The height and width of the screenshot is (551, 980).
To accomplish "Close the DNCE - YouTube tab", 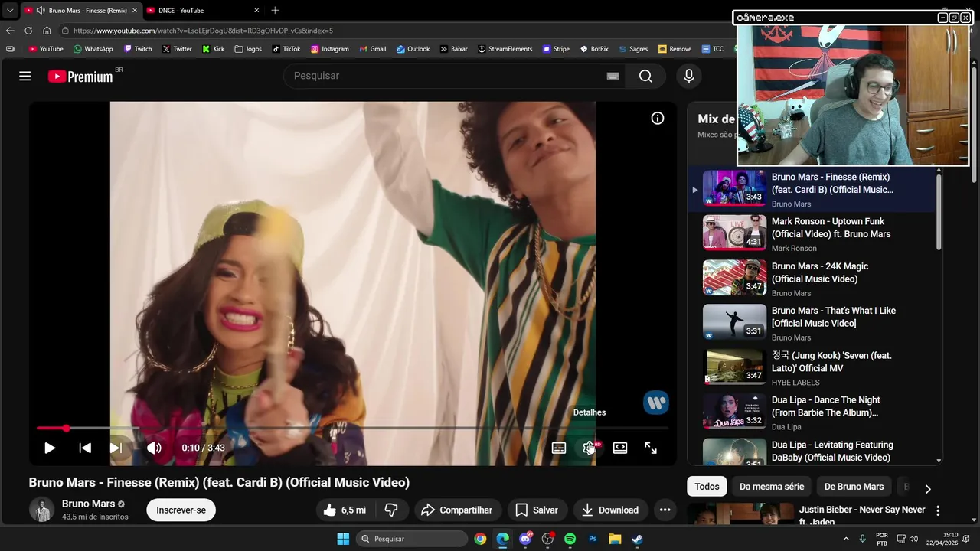I will [x=256, y=11].
